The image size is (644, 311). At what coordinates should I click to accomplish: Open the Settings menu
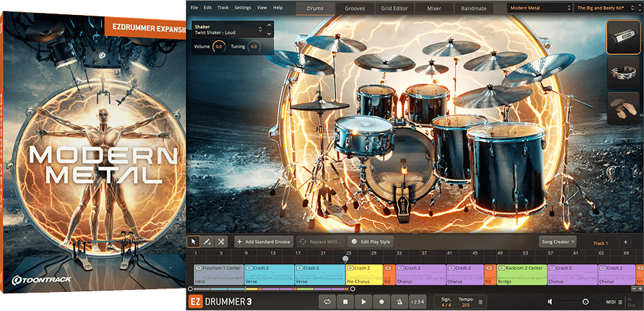(243, 7)
